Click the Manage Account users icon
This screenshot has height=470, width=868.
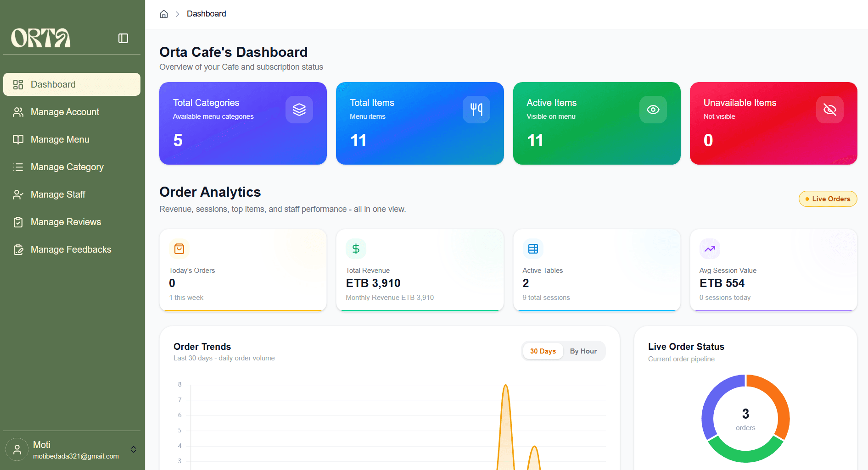click(x=18, y=112)
